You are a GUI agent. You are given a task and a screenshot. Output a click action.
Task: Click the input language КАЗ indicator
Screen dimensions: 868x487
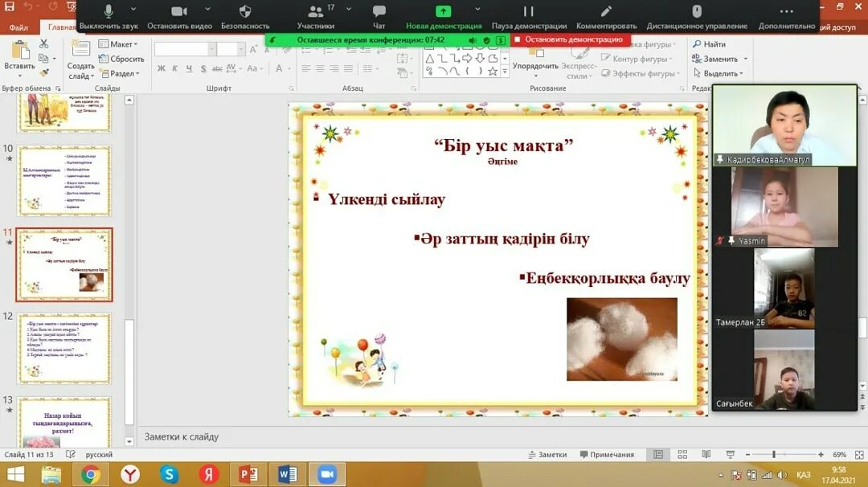click(x=803, y=475)
